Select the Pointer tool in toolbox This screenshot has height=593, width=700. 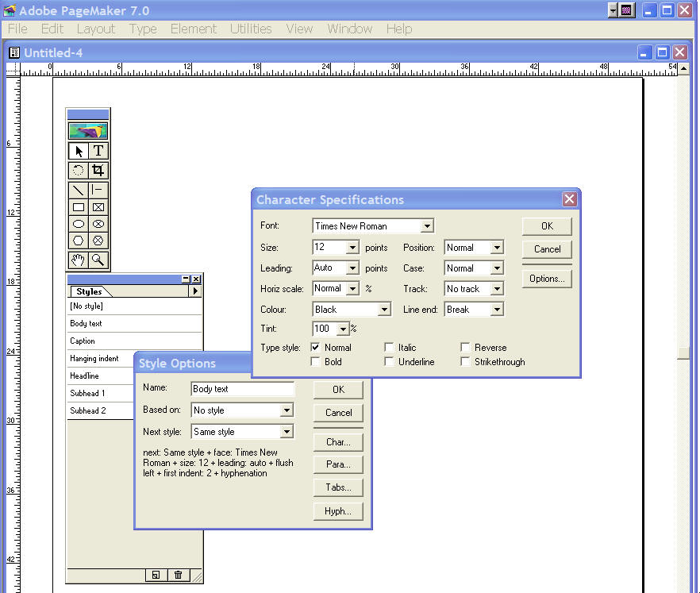click(x=78, y=152)
